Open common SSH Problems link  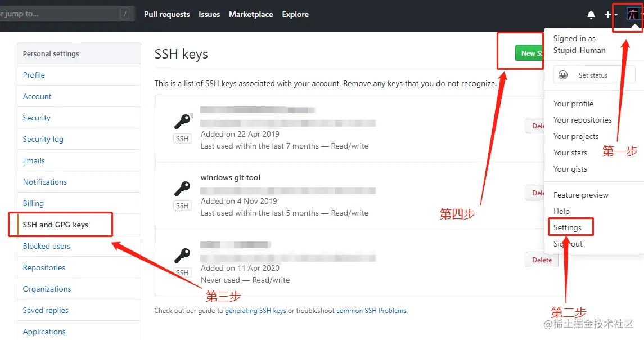click(x=372, y=310)
